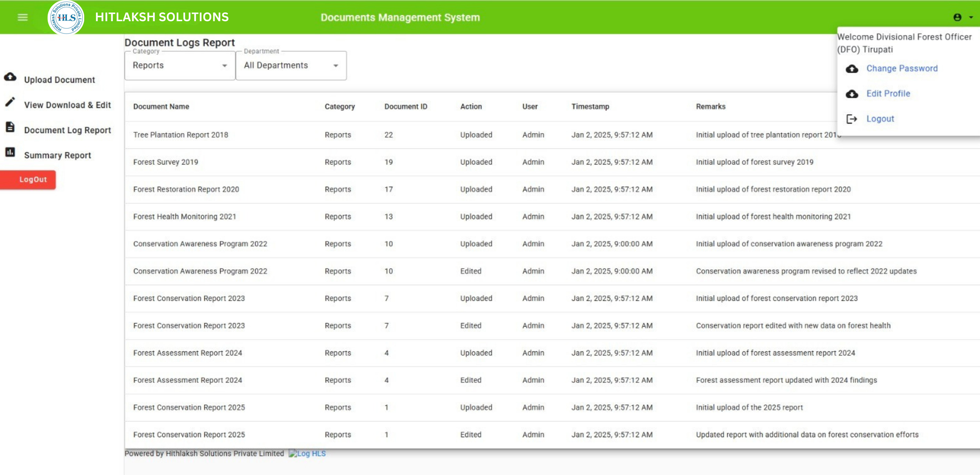Toggle the account menu caret arrow
Screen dimensions: 980x475
(971, 17)
